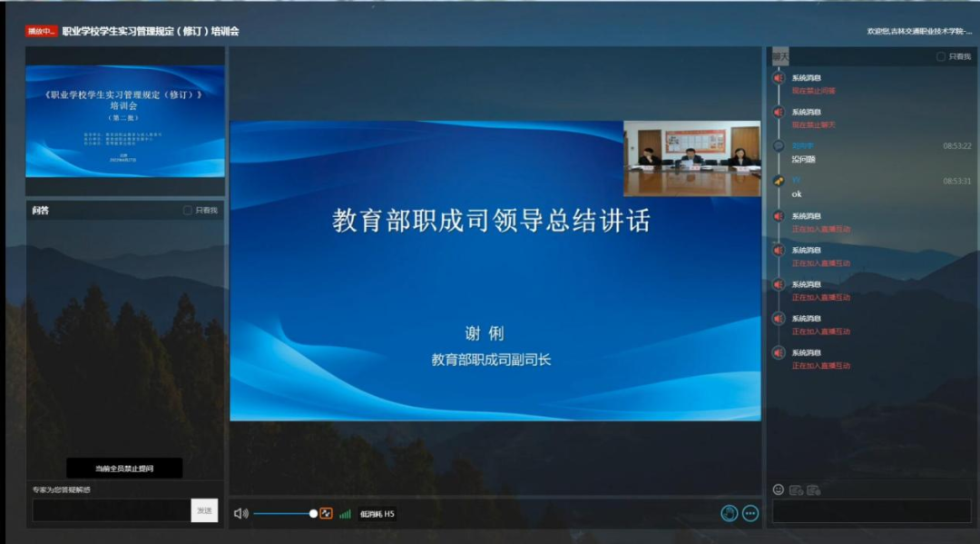This screenshot has width=980, height=544.
Task: Check the green signal strength bars
Action: coord(345,514)
